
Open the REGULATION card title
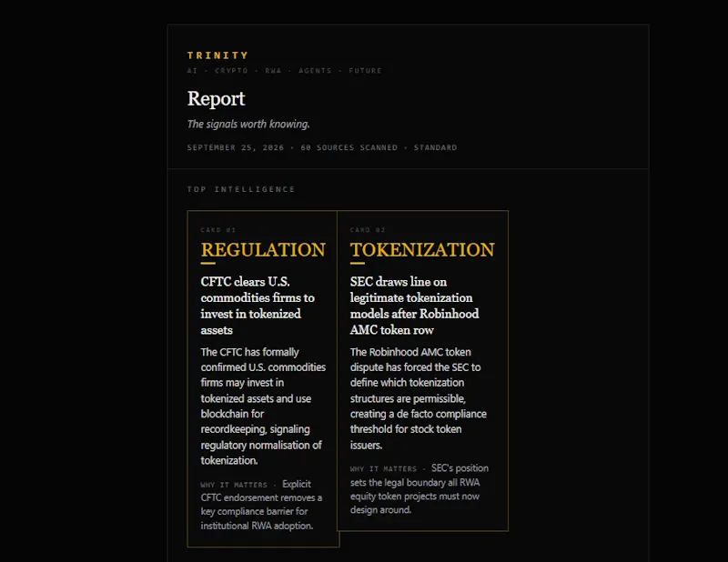pyautogui.click(x=263, y=250)
